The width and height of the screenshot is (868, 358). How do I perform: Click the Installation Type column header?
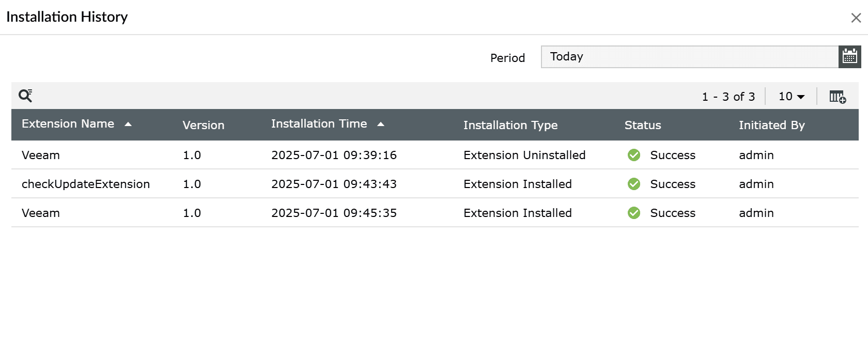coord(510,125)
